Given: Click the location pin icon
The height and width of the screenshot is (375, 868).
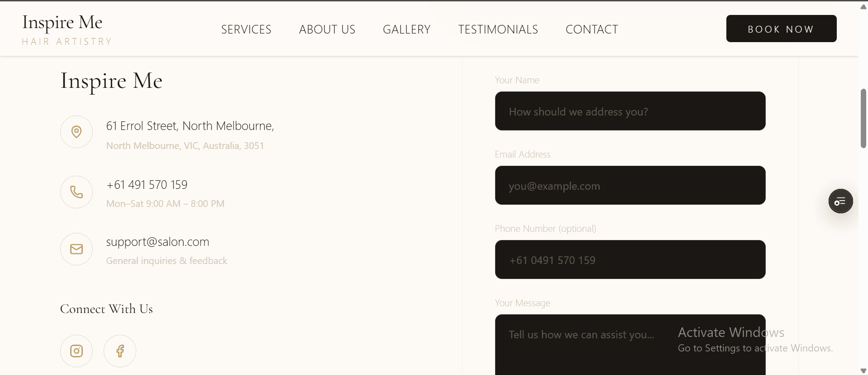Looking at the screenshot, I should (x=76, y=132).
